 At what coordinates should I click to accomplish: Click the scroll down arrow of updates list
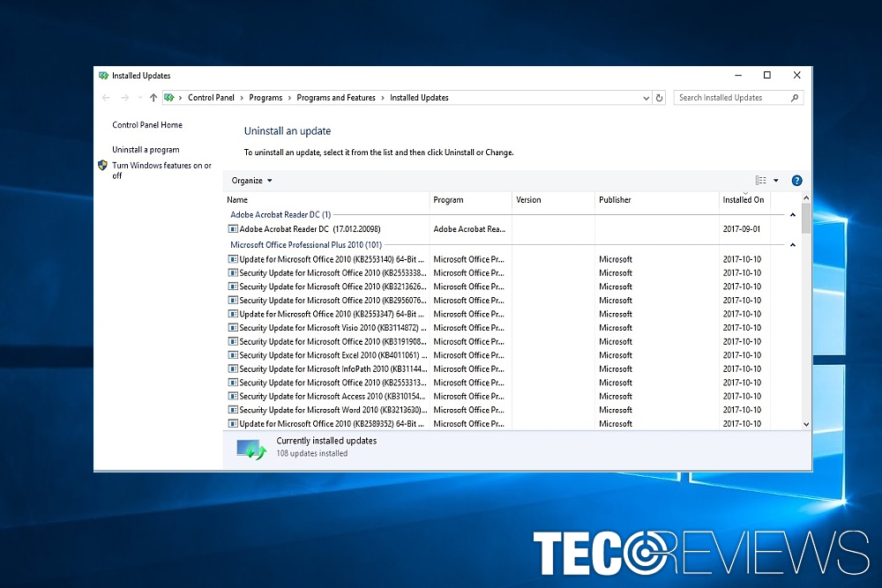(x=806, y=425)
